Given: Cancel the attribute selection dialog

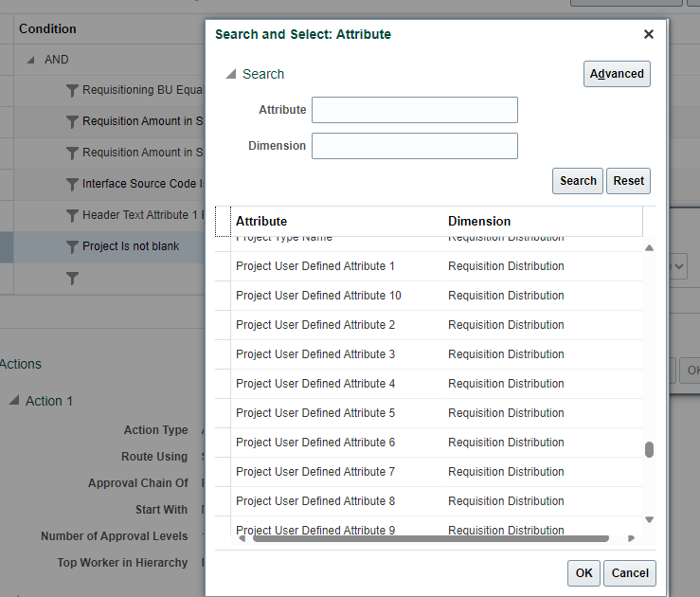Looking at the screenshot, I should 630,573.
